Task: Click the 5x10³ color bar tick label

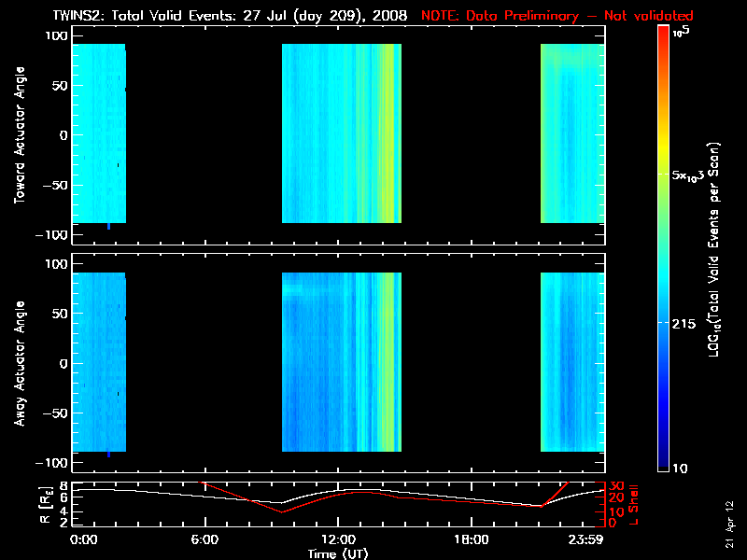Action: pyautogui.click(x=691, y=175)
